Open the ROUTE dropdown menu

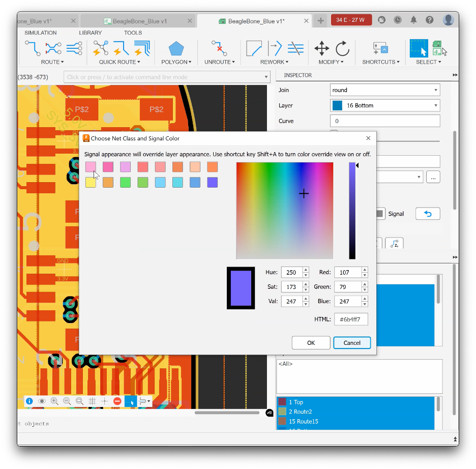tap(52, 62)
